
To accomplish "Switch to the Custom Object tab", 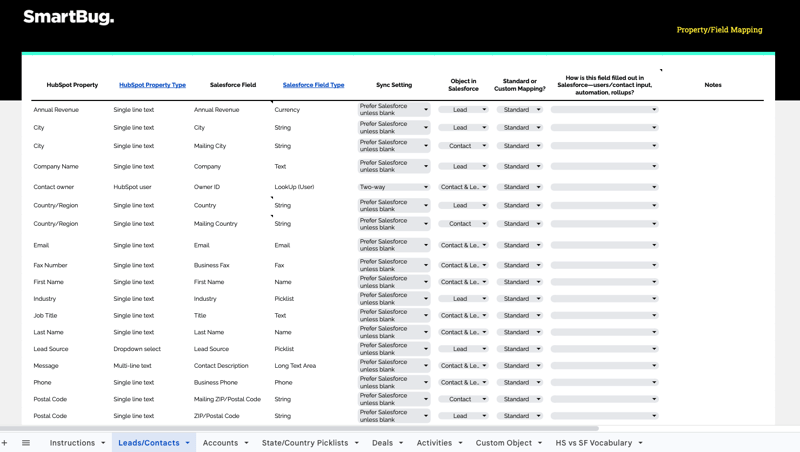I will click(x=504, y=443).
